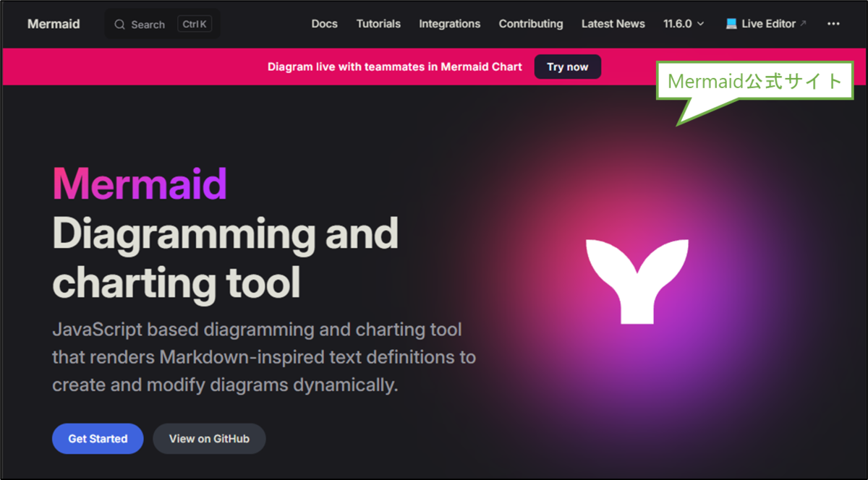
Task: Open the Tutorials nav link
Action: (x=378, y=24)
